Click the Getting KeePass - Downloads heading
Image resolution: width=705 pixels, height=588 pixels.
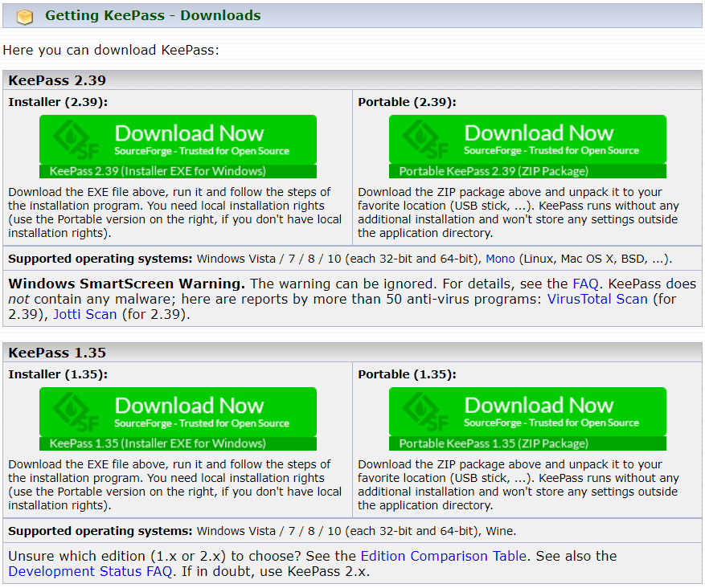153,16
